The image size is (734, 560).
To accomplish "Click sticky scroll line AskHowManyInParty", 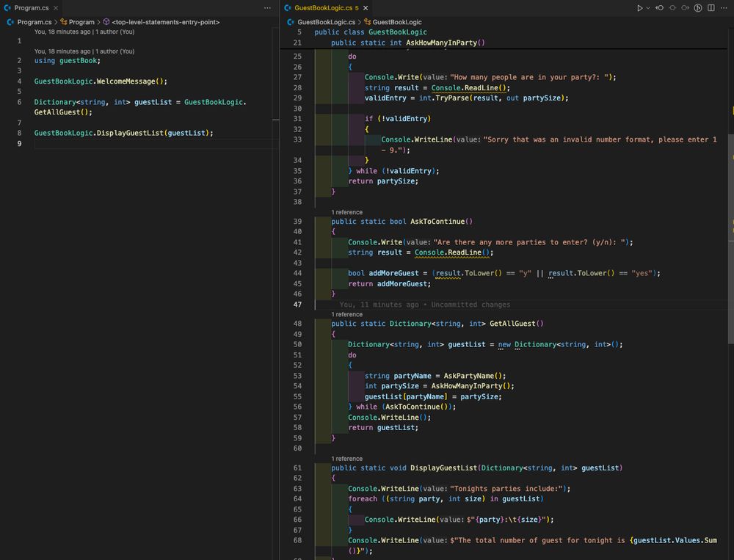I will tap(407, 43).
